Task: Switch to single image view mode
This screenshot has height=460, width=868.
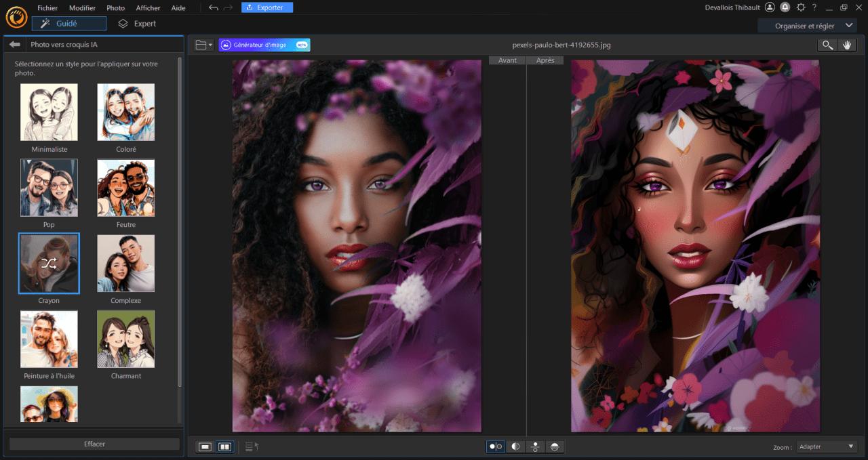Action: [x=205, y=446]
